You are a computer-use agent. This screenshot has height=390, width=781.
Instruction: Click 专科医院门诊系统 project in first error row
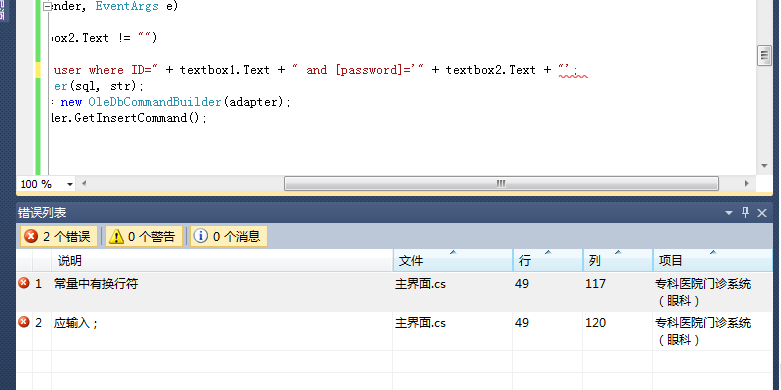[x=703, y=292]
